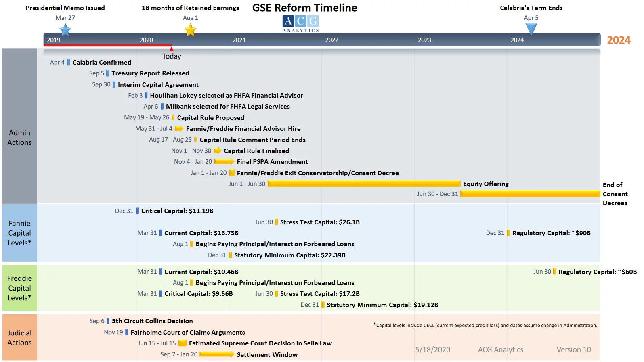This screenshot has width=644, height=362.
Task: Click the gold star Retained Earnings marker
Action: coord(190,30)
